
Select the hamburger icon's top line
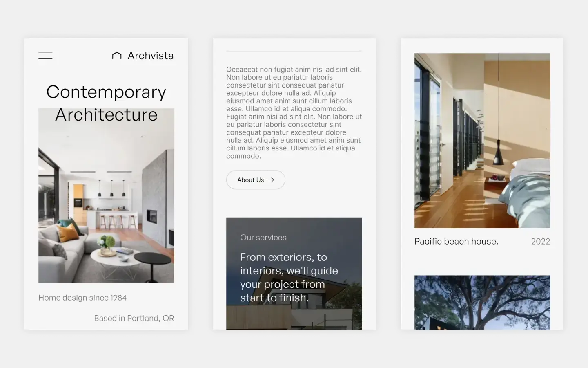point(45,53)
